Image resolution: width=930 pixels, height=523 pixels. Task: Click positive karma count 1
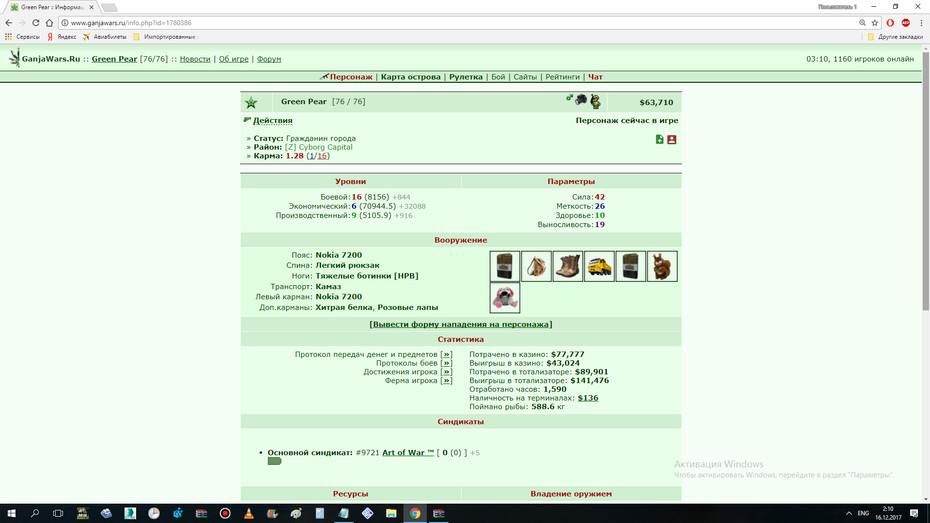(x=312, y=156)
